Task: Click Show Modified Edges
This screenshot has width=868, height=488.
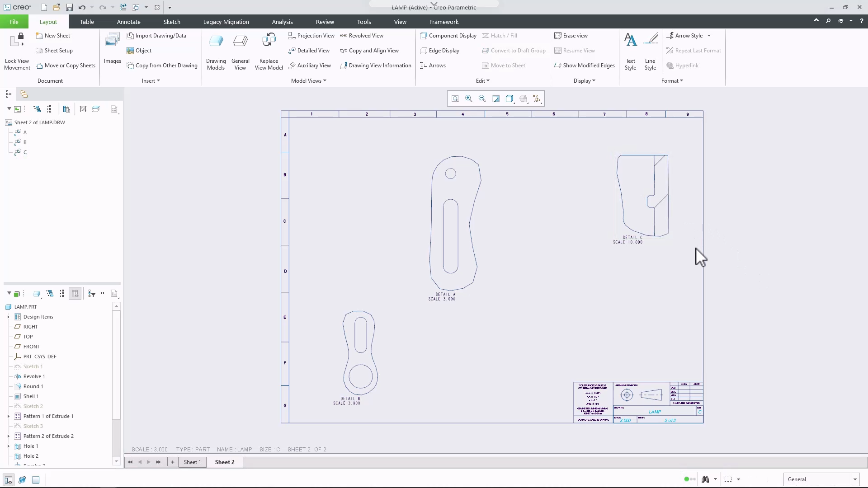Action: click(584, 66)
